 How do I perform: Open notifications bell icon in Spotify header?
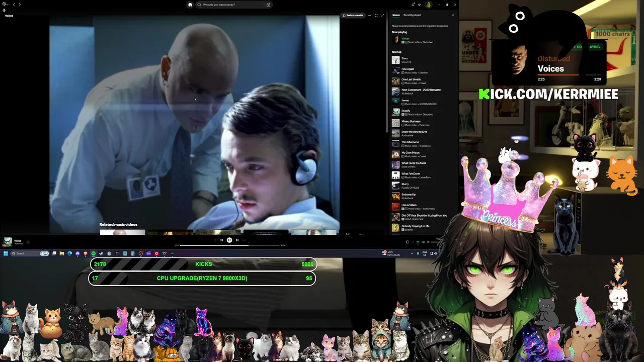(x=413, y=5)
